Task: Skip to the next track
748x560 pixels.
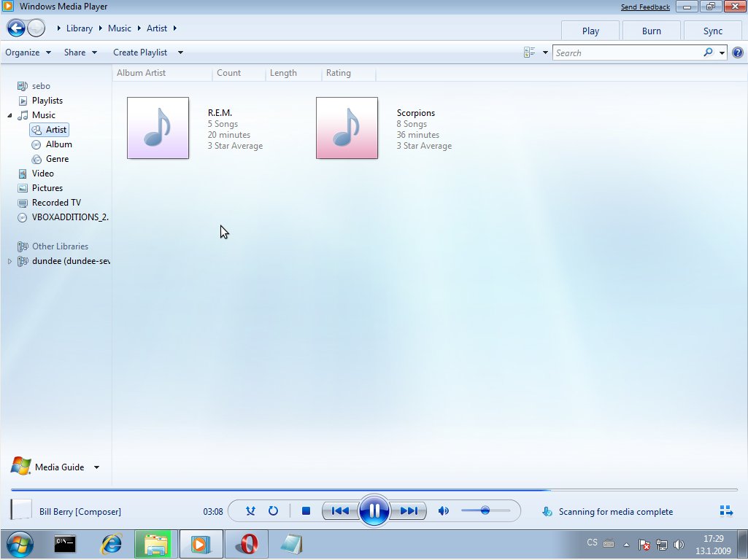Action: [409, 511]
